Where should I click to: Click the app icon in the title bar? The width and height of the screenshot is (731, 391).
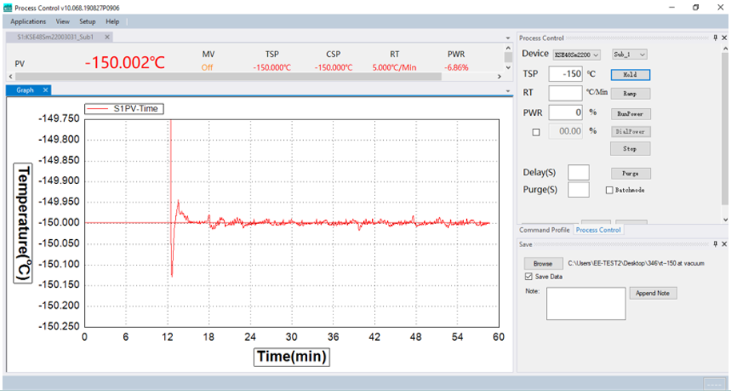click(x=7, y=8)
